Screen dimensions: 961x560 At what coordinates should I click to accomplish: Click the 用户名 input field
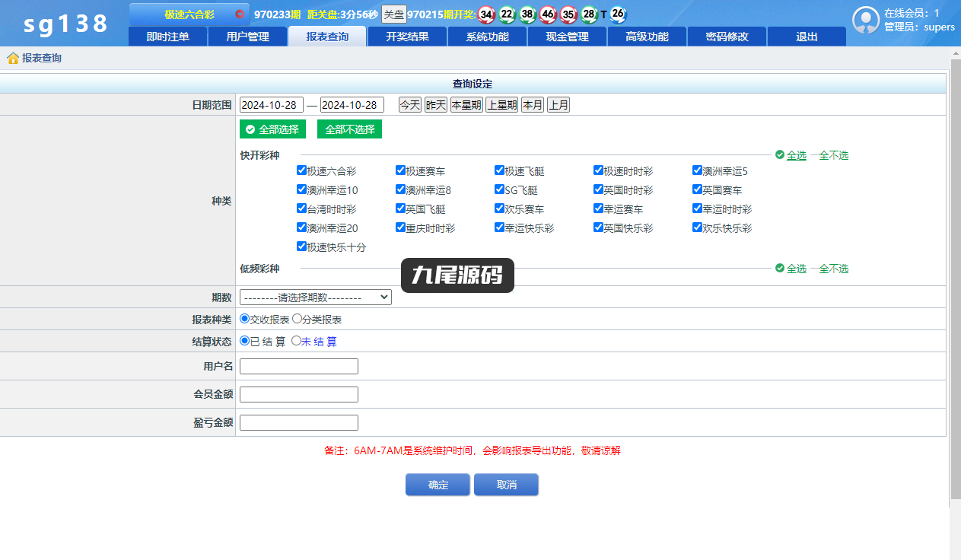[299, 366]
